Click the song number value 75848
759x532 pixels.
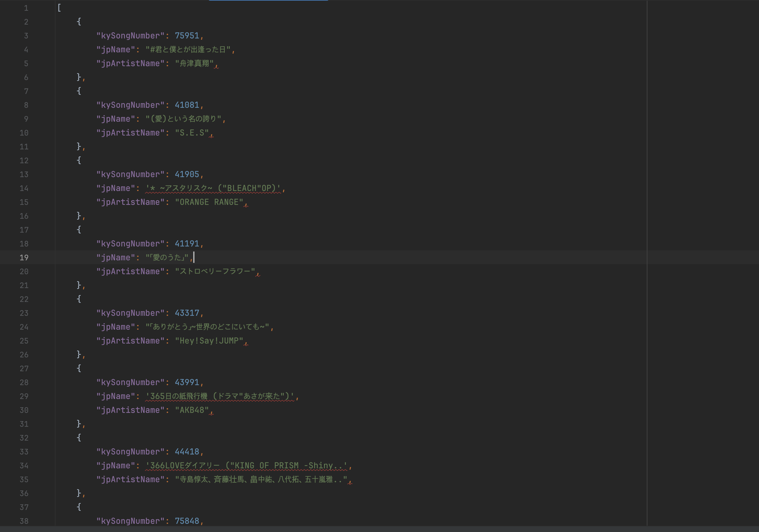(x=187, y=521)
